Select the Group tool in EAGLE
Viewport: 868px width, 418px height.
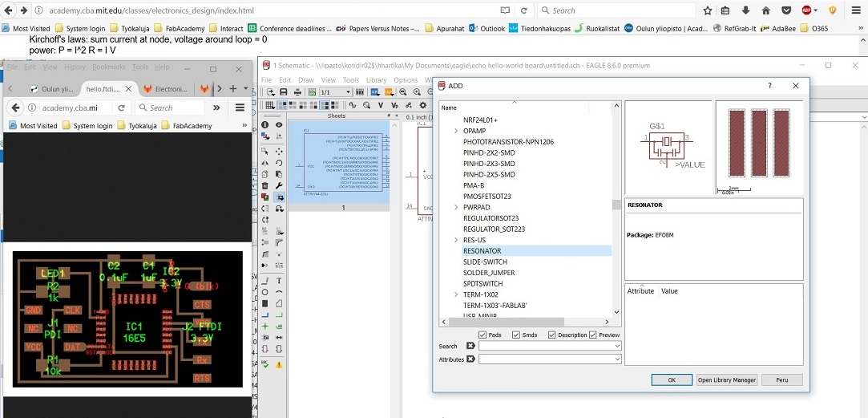coord(265,152)
